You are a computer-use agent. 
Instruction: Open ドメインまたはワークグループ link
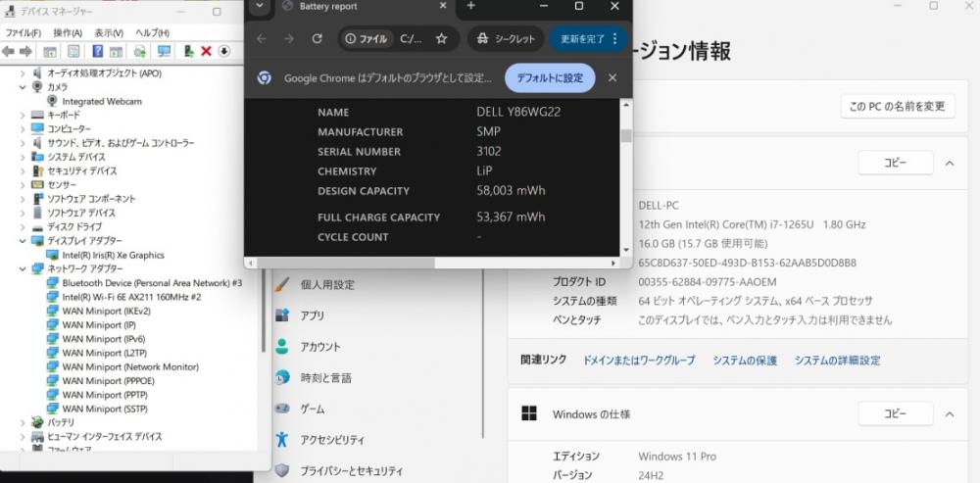pos(639,361)
